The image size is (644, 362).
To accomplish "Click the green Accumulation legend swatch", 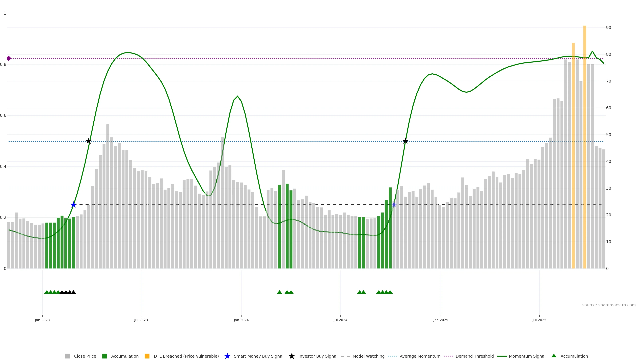I will pos(104,356).
